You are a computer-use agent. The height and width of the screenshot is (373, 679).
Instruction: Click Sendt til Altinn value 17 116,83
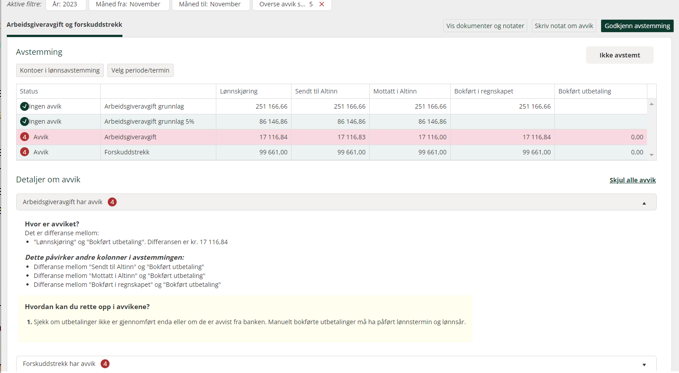[x=351, y=137]
